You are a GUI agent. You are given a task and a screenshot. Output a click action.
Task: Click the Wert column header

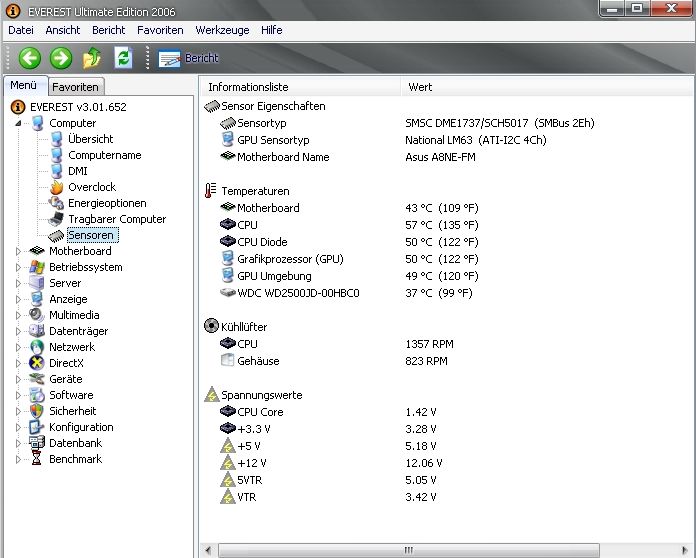click(547, 87)
